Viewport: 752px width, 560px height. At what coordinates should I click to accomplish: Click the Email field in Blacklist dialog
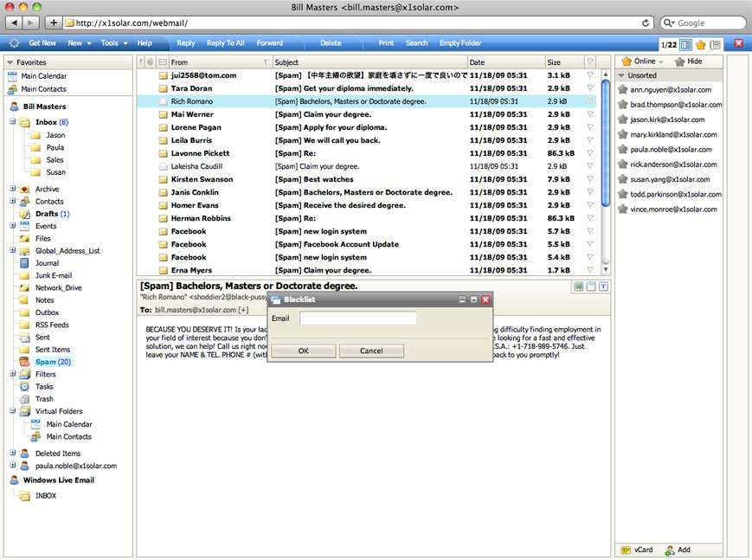point(357,319)
